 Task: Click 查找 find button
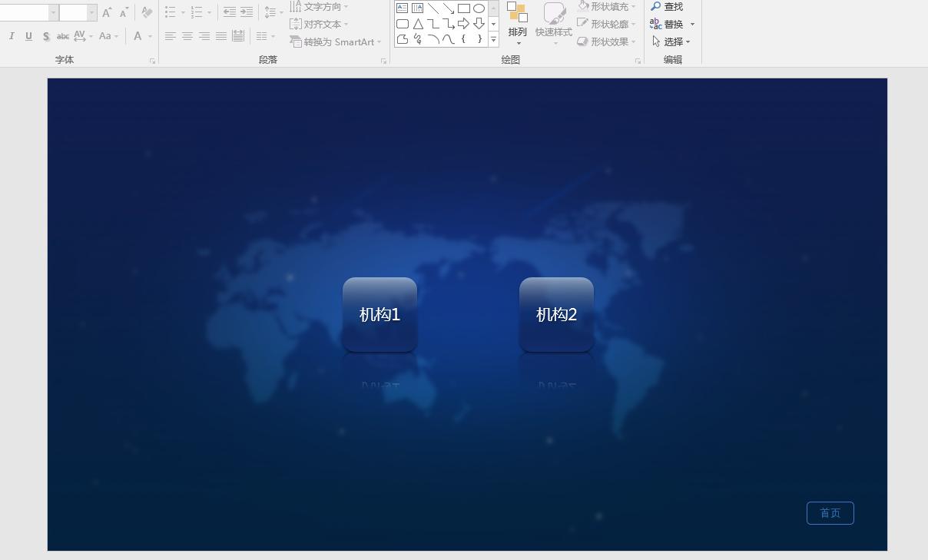[x=667, y=6]
